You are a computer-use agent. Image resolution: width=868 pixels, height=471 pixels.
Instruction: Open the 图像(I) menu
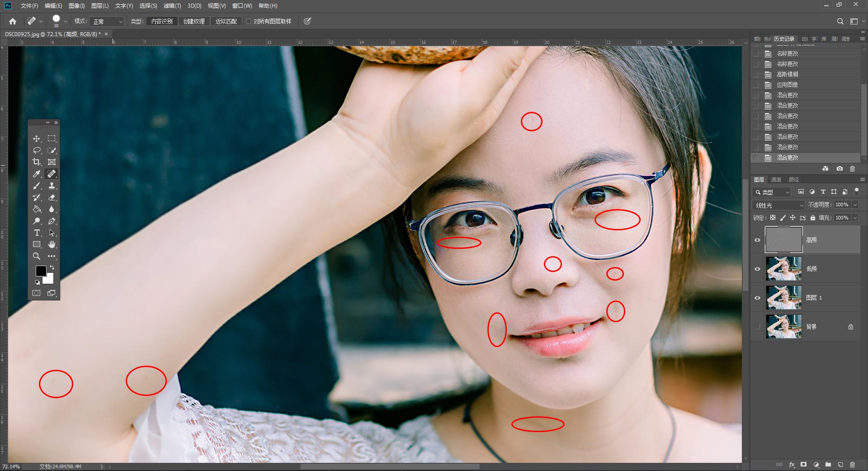coord(77,6)
